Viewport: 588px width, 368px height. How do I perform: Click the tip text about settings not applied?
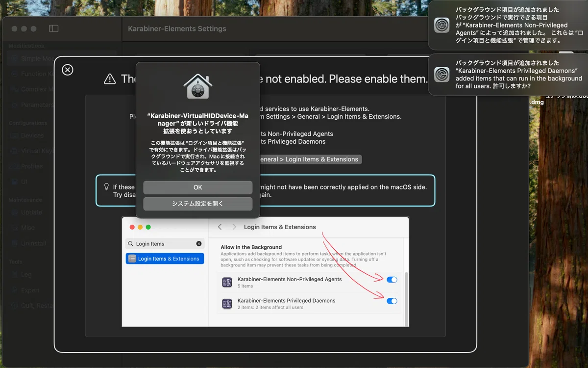click(270, 190)
